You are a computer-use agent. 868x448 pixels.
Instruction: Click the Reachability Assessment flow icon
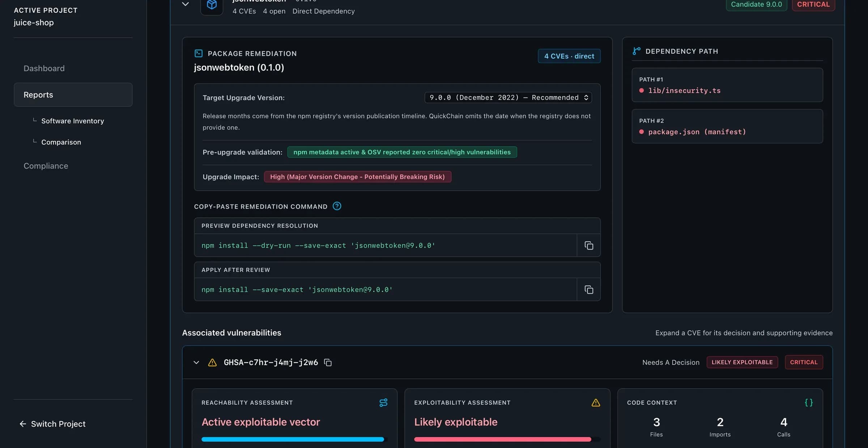pyautogui.click(x=383, y=402)
